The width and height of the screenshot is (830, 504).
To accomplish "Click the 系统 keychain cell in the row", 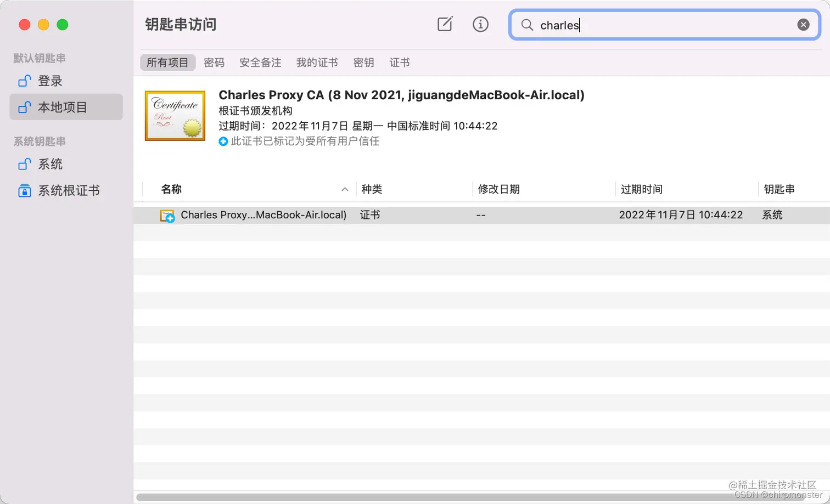I will (x=772, y=215).
